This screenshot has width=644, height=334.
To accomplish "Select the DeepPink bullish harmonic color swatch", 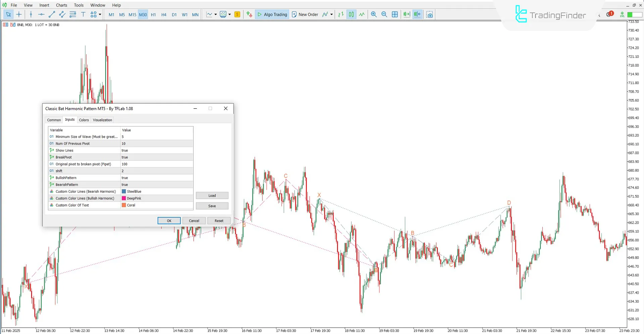I will click(x=123, y=198).
